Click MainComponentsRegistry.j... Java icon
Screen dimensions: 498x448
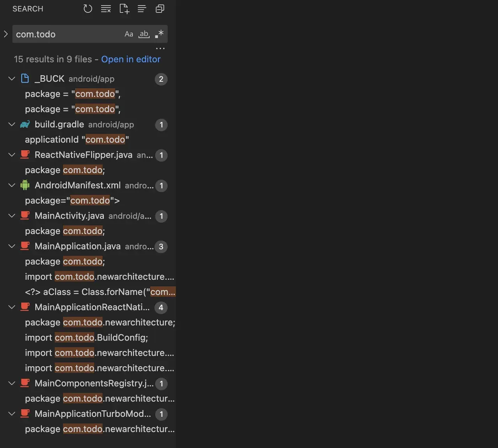pos(25,383)
